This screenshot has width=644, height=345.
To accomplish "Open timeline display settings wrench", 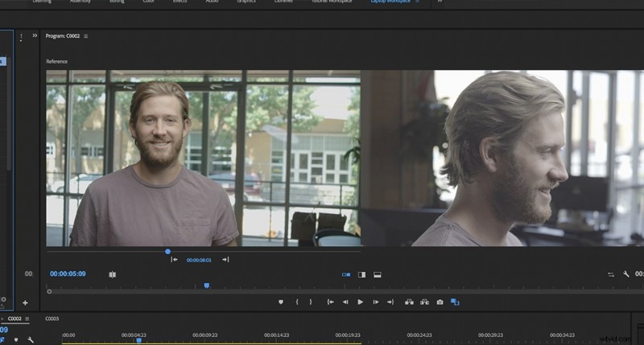I will click(31, 340).
